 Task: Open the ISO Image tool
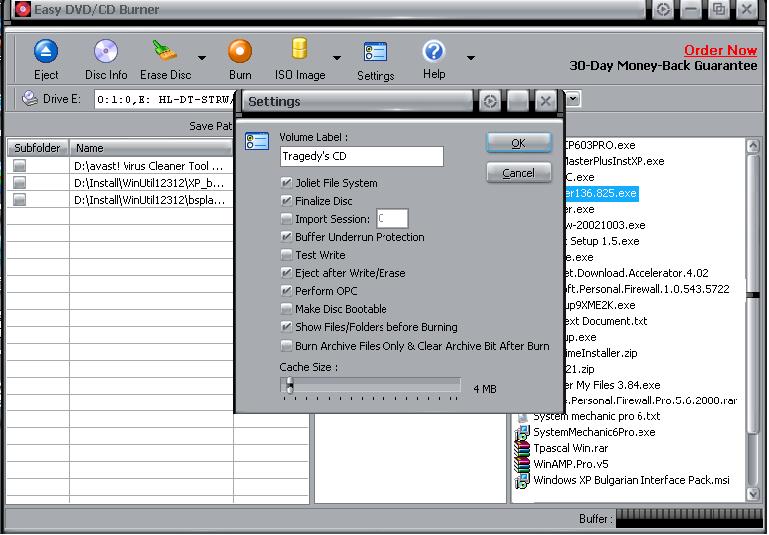[x=300, y=50]
